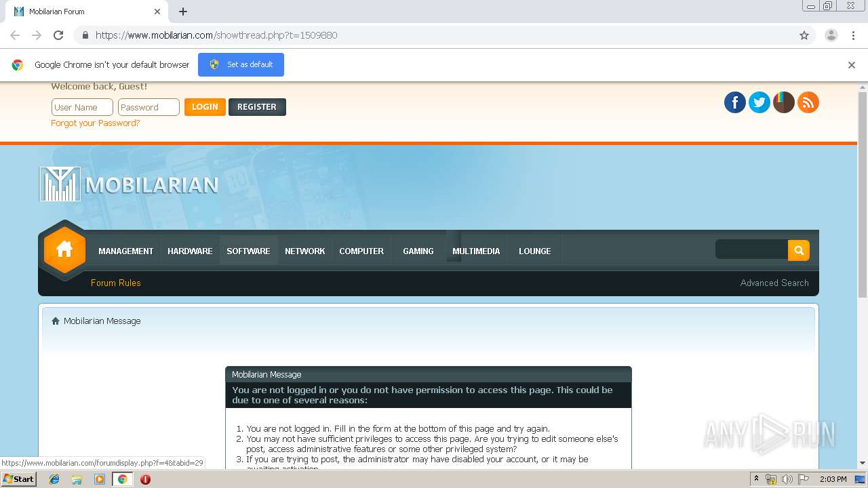Focus the Password field

click(x=149, y=107)
